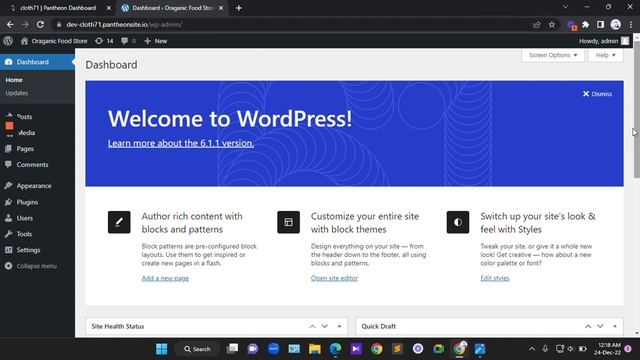Go forward in browser history
The width and height of the screenshot is (640, 360).
[25, 24]
